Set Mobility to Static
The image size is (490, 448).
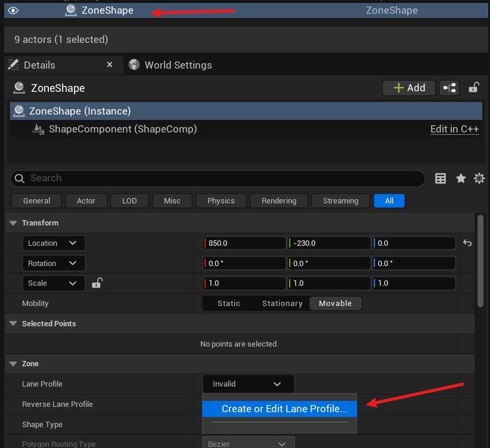tap(229, 303)
